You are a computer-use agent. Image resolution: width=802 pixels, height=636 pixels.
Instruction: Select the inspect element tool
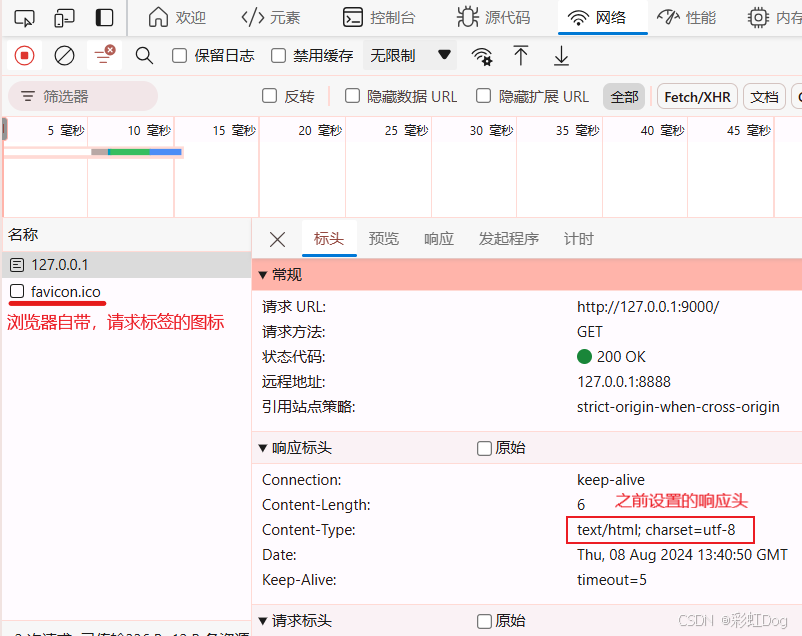[23, 18]
